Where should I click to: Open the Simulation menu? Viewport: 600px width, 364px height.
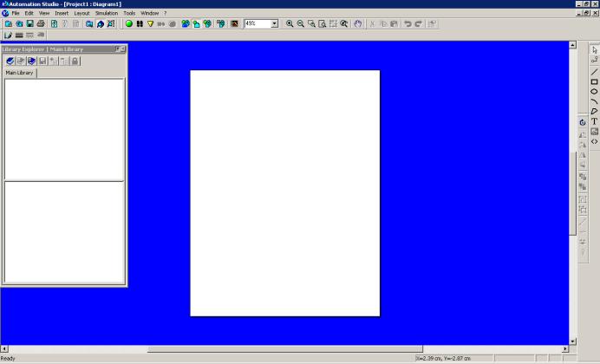point(107,13)
